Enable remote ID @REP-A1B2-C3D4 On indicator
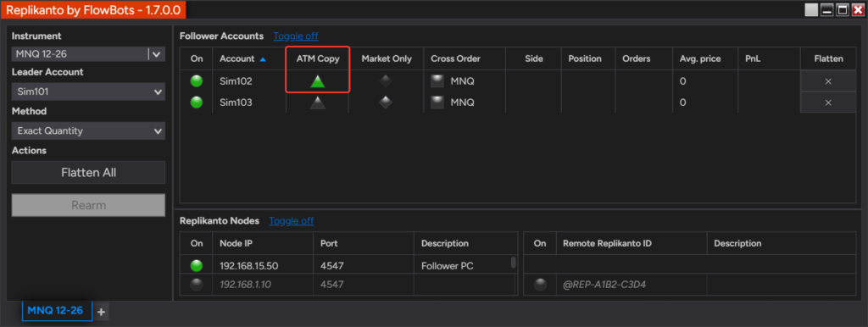 (540, 285)
